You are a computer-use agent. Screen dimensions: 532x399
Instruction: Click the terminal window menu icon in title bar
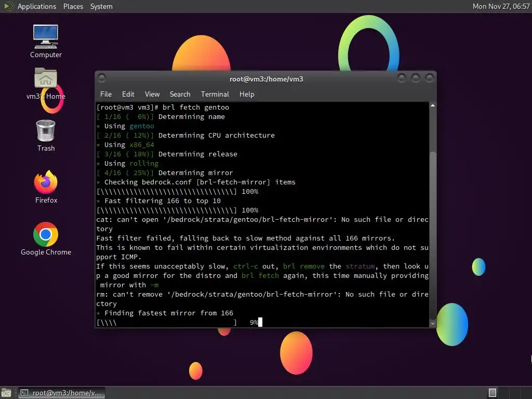102,78
